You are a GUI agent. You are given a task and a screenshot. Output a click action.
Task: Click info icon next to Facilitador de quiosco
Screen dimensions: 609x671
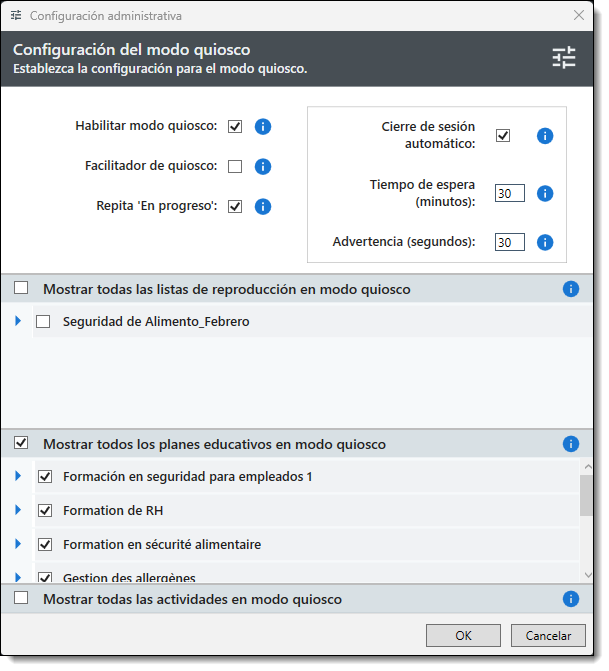tap(263, 167)
